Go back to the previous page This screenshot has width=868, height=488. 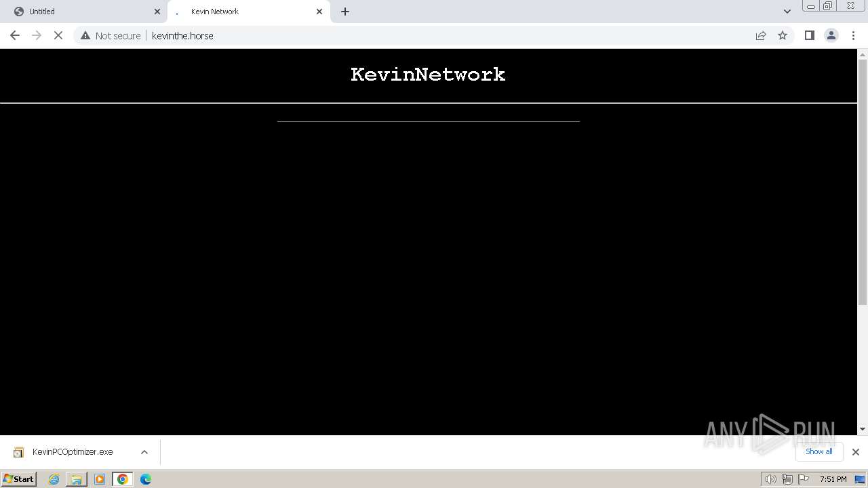tap(15, 35)
